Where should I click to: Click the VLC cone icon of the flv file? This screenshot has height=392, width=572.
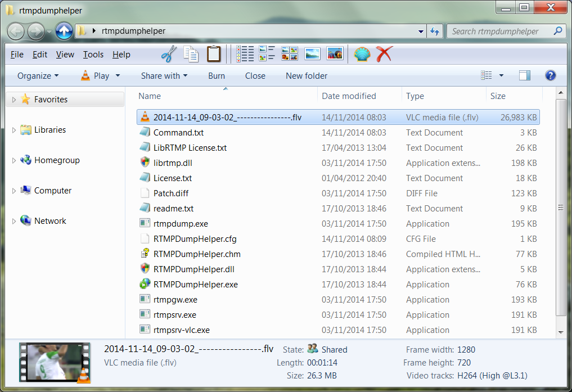click(x=145, y=117)
